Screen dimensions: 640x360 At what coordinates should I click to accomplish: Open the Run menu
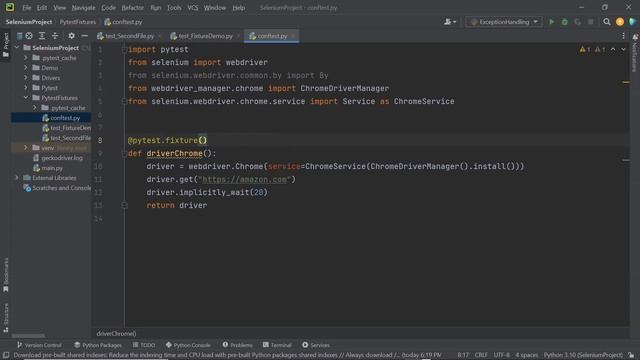coord(156,8)
